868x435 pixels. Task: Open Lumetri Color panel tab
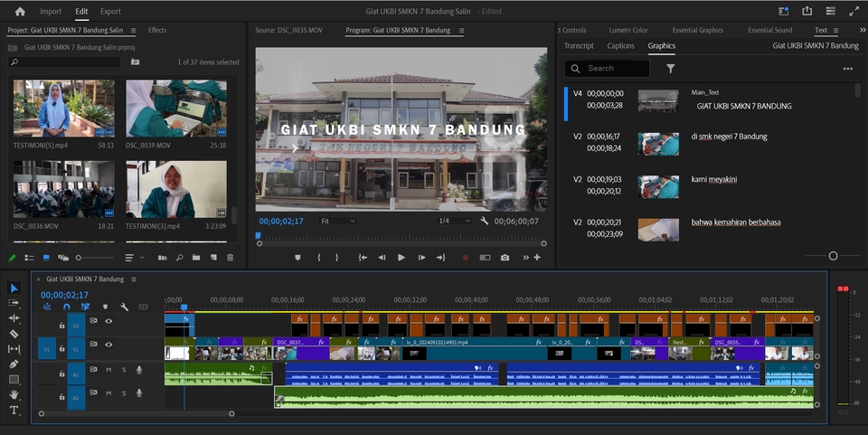[628, 30]
